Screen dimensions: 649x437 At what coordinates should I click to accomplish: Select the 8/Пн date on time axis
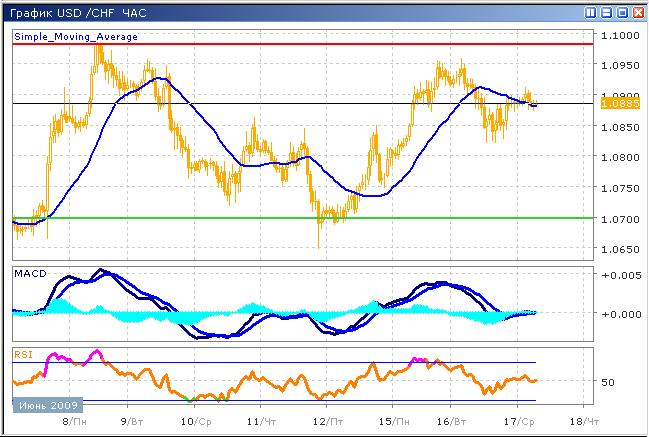click(x=72, y=422)
